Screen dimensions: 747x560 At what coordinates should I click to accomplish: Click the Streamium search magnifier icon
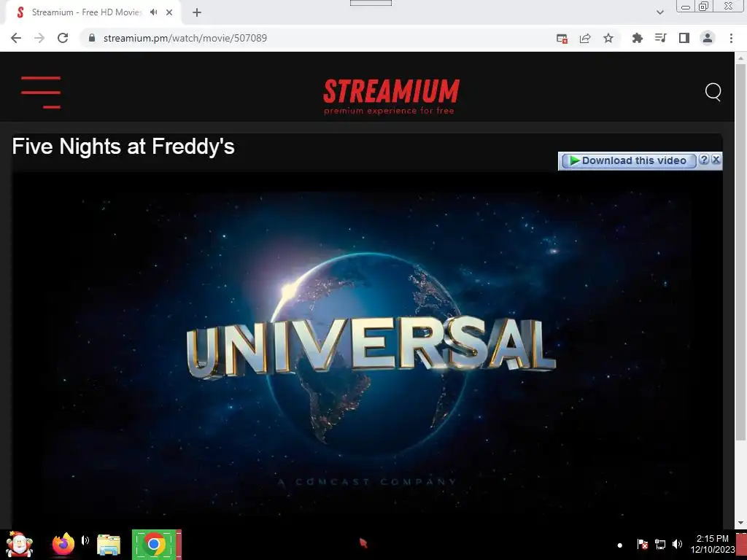[713, 92]
